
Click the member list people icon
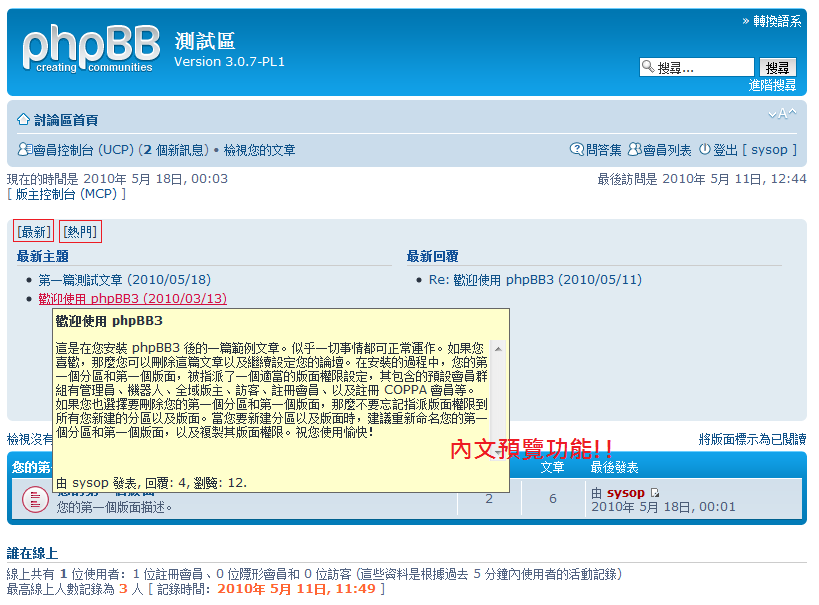634,150
